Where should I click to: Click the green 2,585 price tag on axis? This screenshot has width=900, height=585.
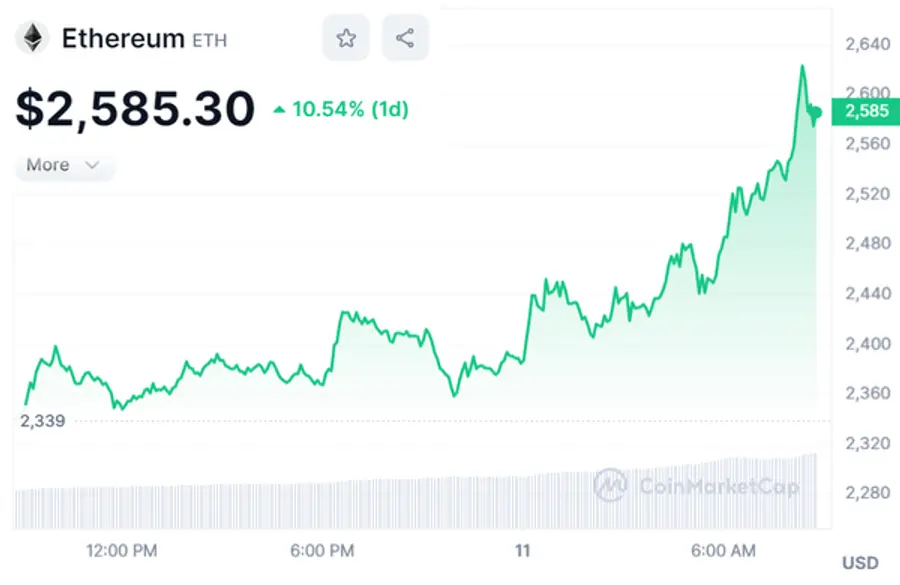[866, 111]
